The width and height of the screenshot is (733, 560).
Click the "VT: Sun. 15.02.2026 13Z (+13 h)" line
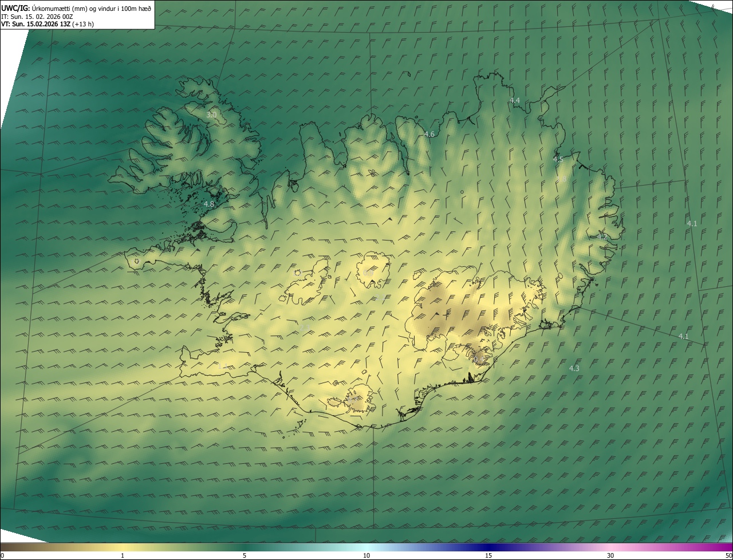click(x=48, y=24)
